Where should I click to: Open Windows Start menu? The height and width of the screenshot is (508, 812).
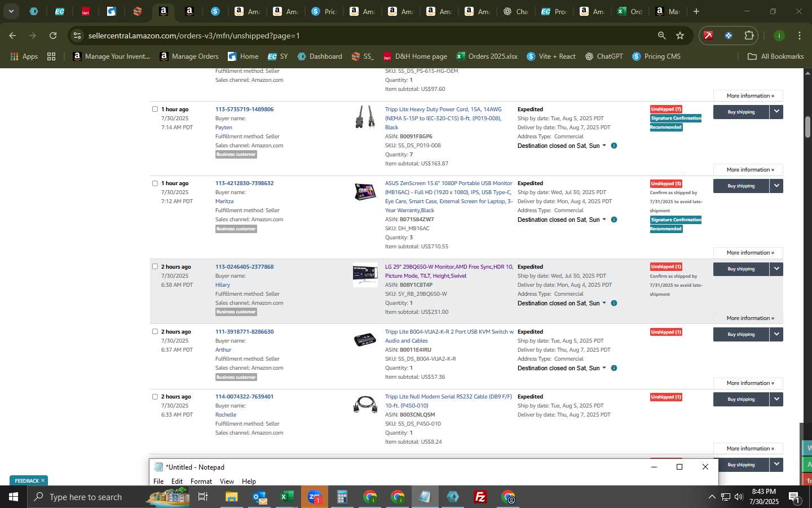(14, 497)
